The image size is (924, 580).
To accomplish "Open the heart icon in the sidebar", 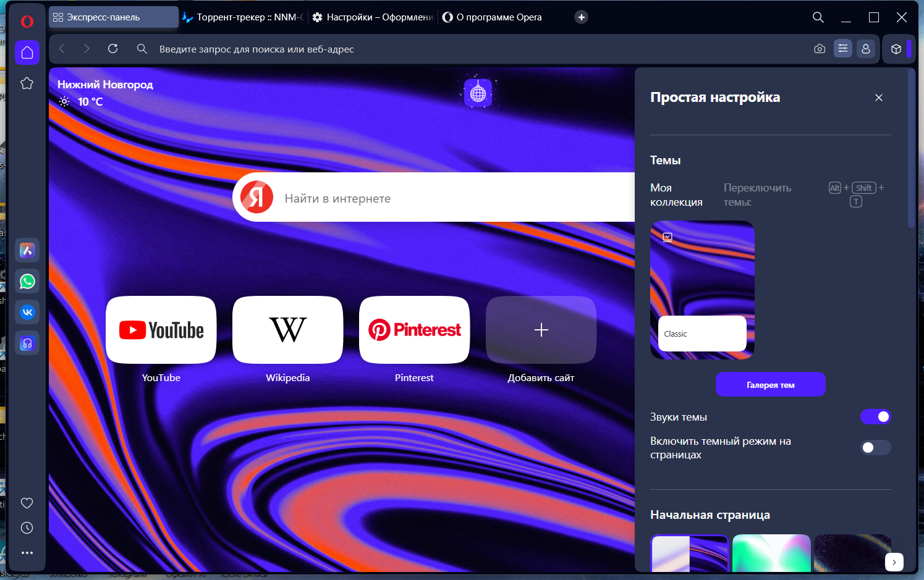I will [27, 503].
